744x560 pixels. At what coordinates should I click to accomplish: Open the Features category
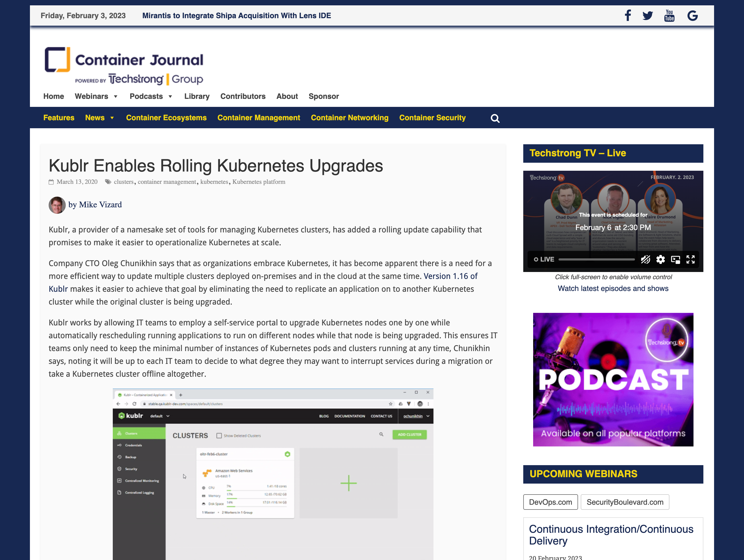(59, 118)
